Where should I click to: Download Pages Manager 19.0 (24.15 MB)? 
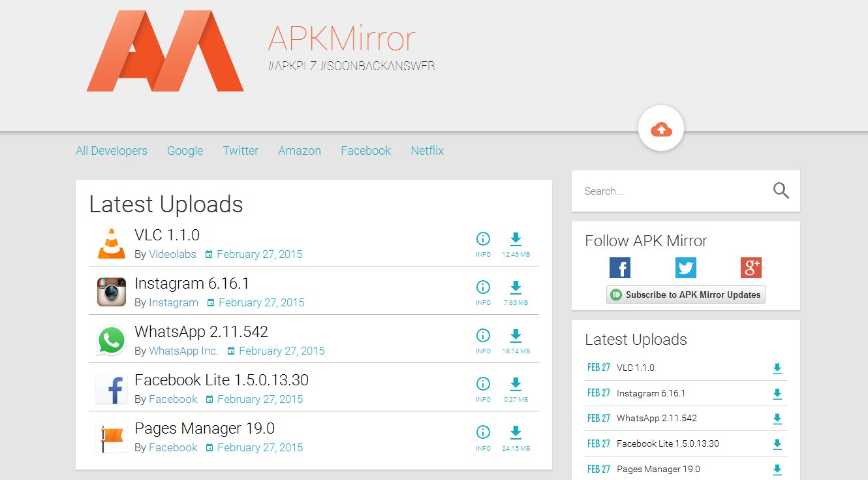pyautogui.click(x=516, y=437)
